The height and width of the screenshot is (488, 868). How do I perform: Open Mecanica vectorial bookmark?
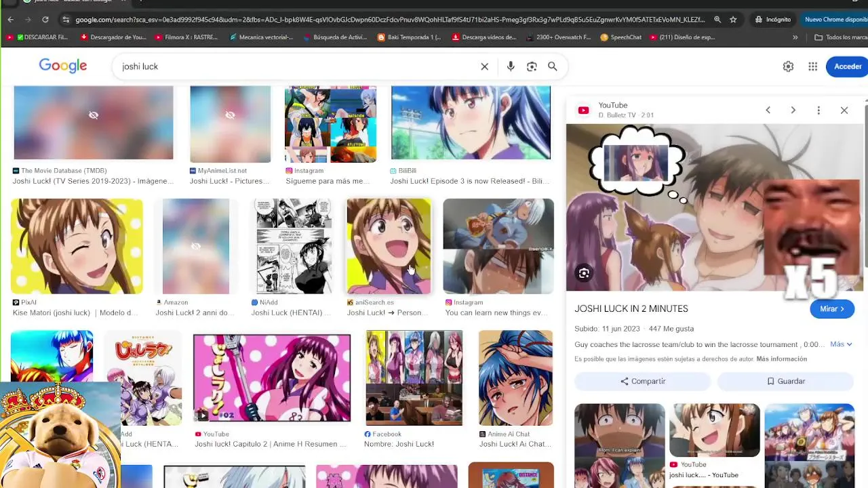point(261,37)
